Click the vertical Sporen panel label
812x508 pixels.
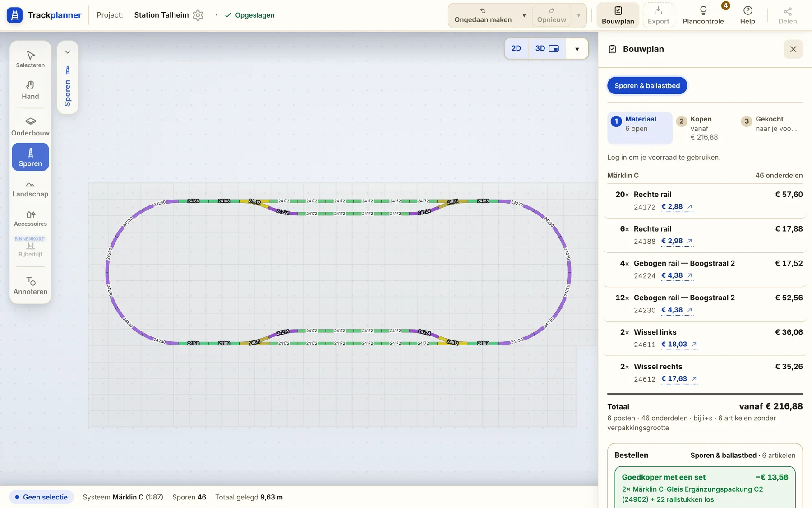(68, 93)
